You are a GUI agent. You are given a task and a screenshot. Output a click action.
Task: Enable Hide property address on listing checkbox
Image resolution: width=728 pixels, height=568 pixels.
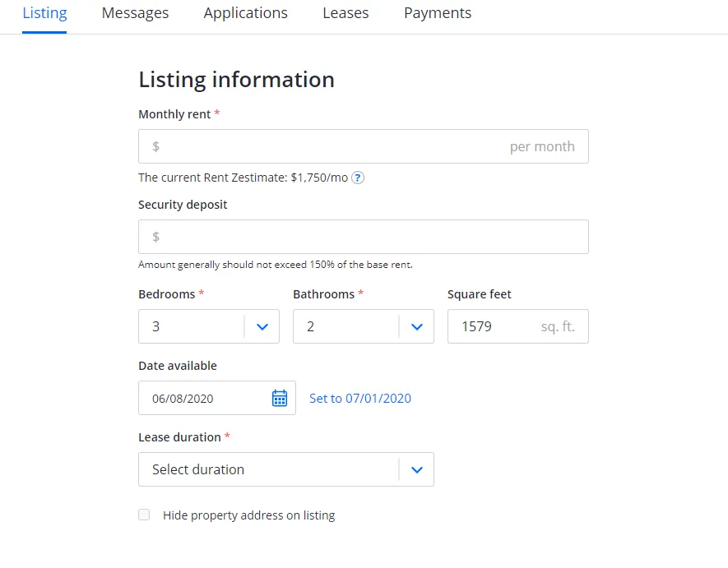tap(145, 515)
